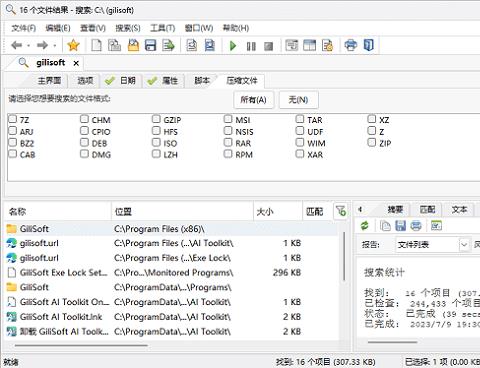Viewport: 480px width, 368px height.
Task: Open the Forward history dropdown arrow
Action: 55,45
